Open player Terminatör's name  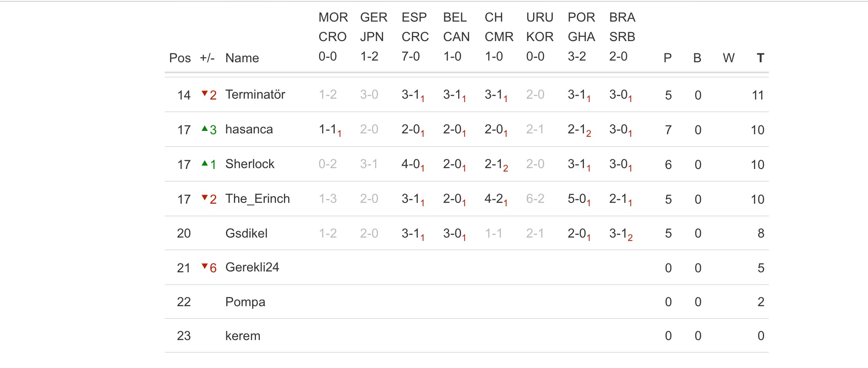[x=255, y=94]
